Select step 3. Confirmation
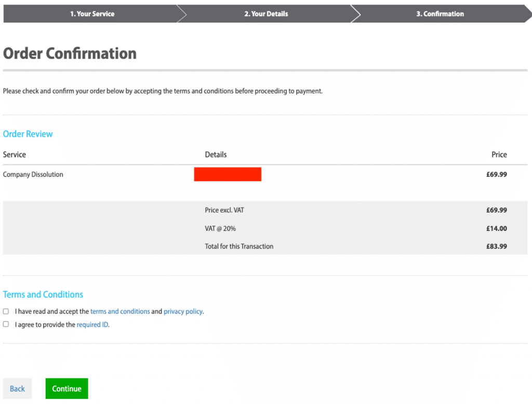The height and width of the screenshot is (404, 532). (x=440, y=14)
